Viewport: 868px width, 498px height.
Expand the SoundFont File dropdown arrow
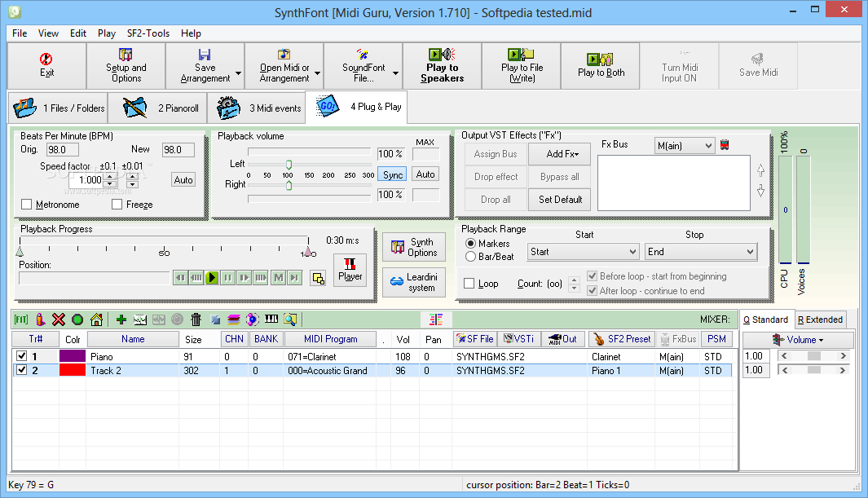[x=396, y=73]
